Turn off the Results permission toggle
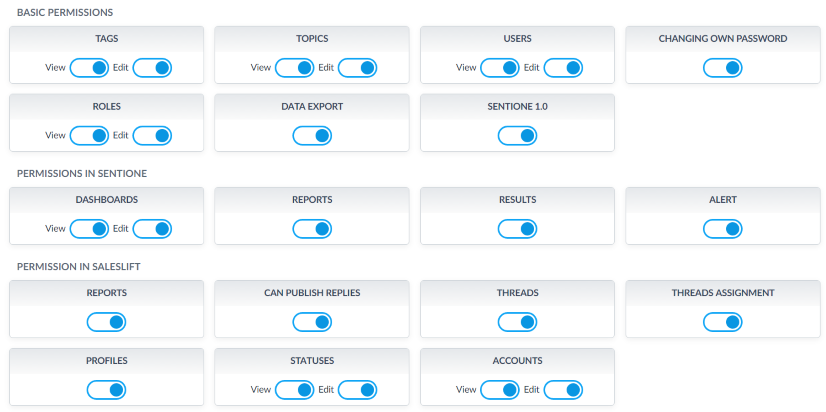The width and height of the screenshot is (826, 412). tap(517, 229)
